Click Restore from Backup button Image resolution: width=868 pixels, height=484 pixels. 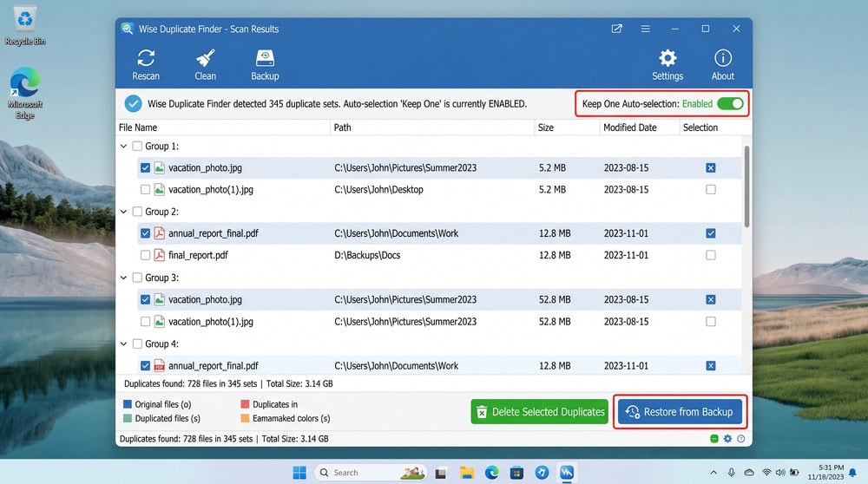pos(680,411)
